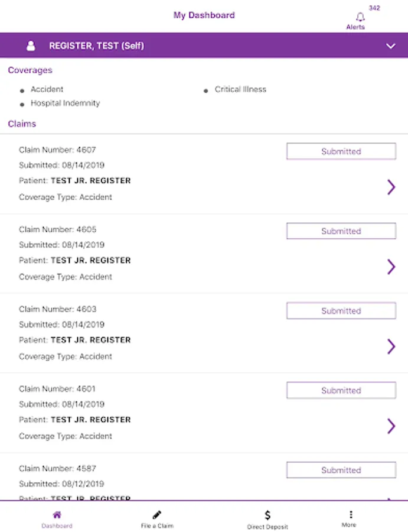Click Submitted status on claim 4605
Screen dimensions: 408x532
(x=341, y=231)
